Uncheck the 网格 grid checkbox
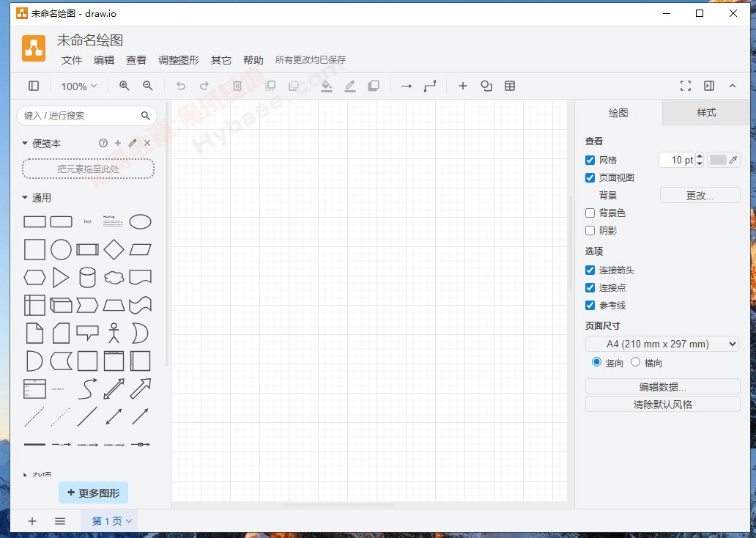 click(x=590, y=160)
